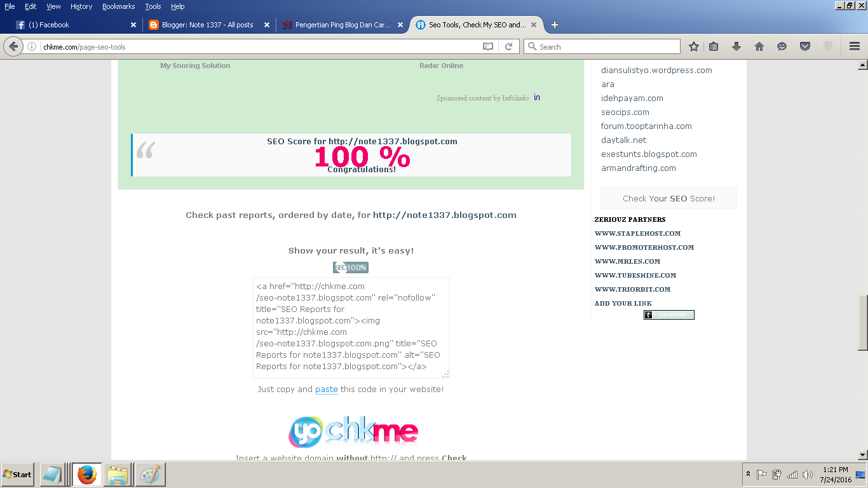The height and width of the screenshot is (488, 868).
Task: Open Paint from the taskbar
Action: click(151, 475)
